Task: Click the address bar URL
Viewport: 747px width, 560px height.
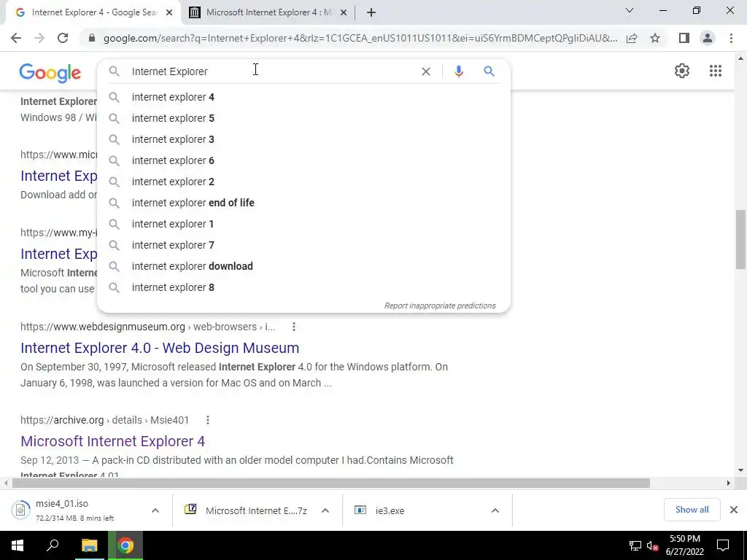Action: tap(360, 38)
